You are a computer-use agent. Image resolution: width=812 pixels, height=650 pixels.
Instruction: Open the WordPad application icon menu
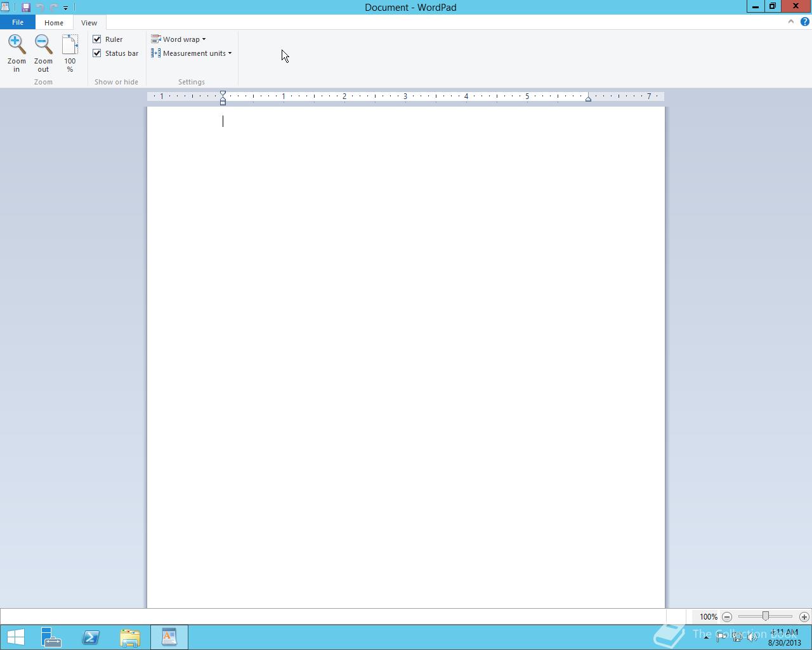5,7
